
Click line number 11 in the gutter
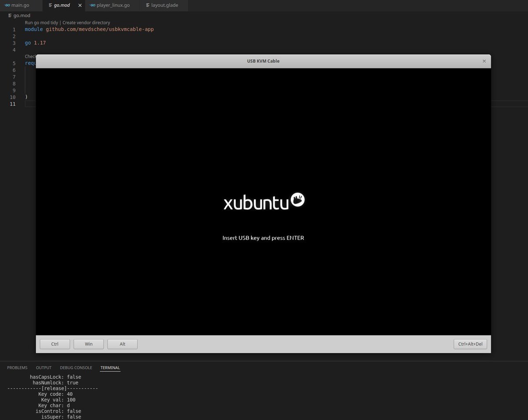pos(13,104)
